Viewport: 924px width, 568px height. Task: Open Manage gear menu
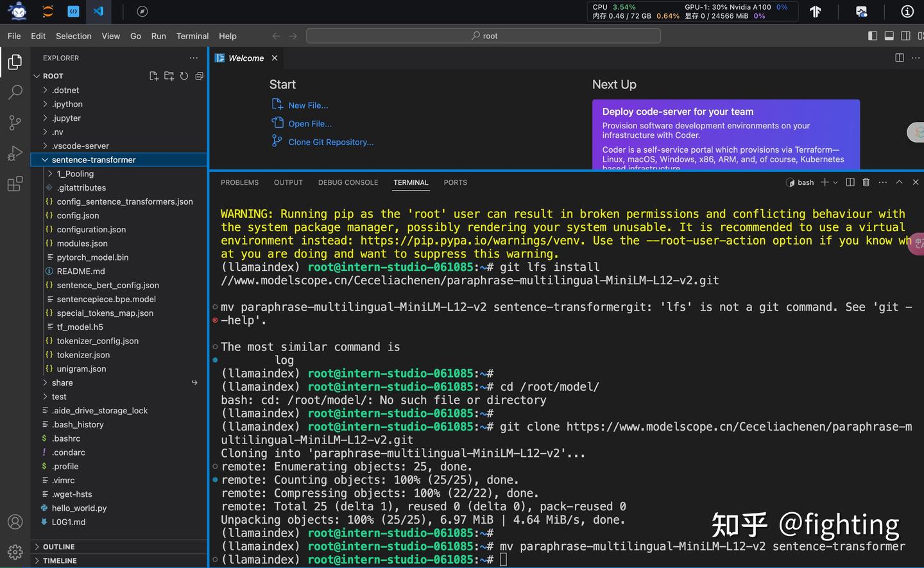point(15,551)
